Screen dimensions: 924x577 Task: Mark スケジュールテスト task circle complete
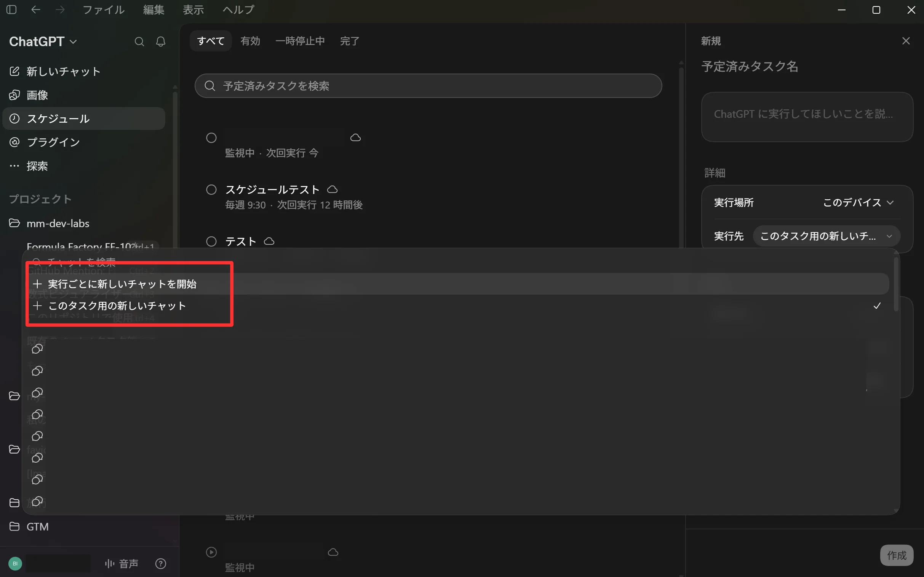(x=211, y=190)
